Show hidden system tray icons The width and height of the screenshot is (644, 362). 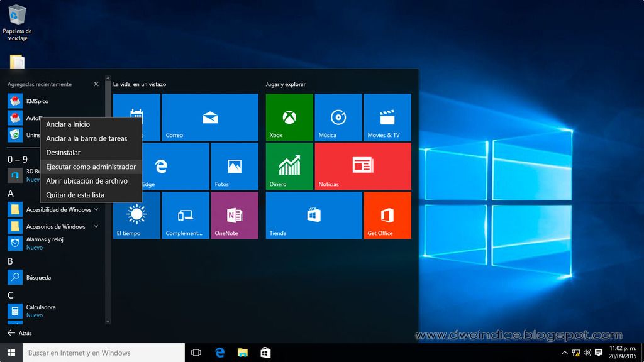564,353
